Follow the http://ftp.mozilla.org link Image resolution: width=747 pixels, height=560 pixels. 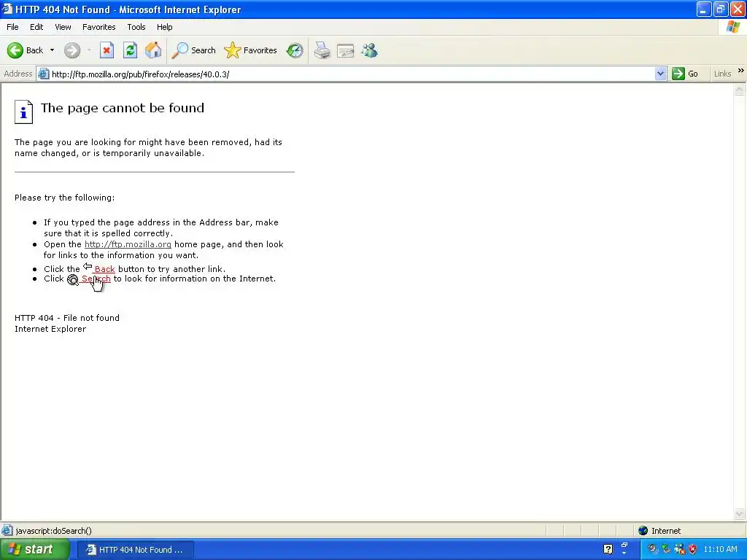128,244
